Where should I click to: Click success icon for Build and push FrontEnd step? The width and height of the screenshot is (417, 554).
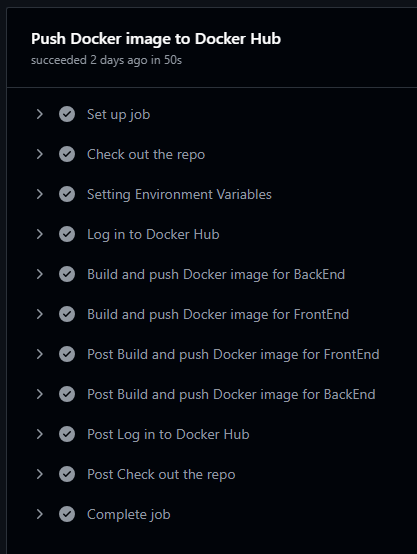pos(67,314)
